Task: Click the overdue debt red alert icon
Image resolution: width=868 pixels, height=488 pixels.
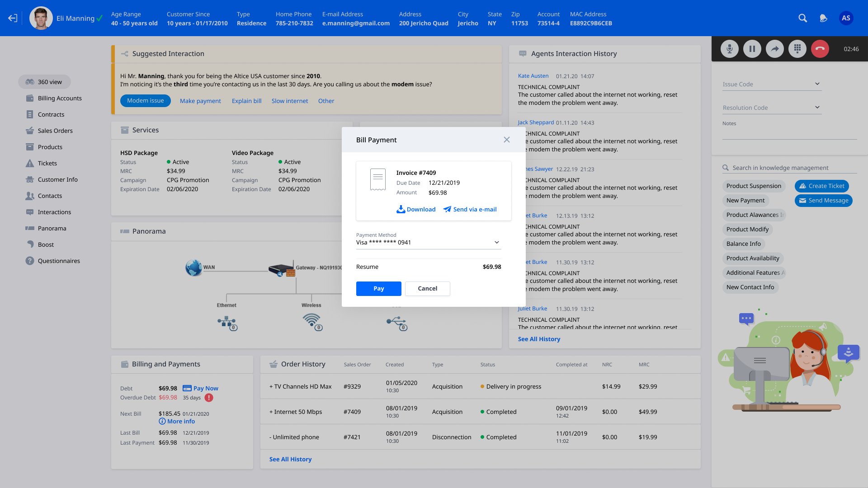Action: (x=208, y=398)
